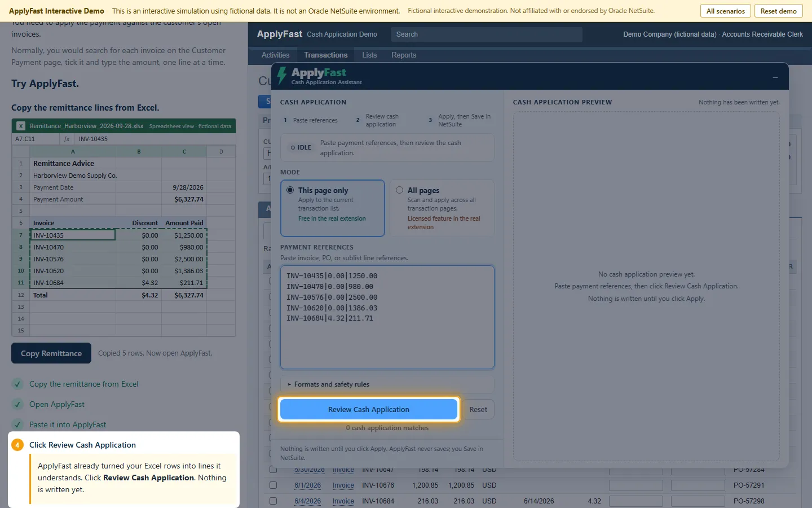This screenshot has height=508, width=812.
Task: Open the Lists menu
Action: click(369, 55)
